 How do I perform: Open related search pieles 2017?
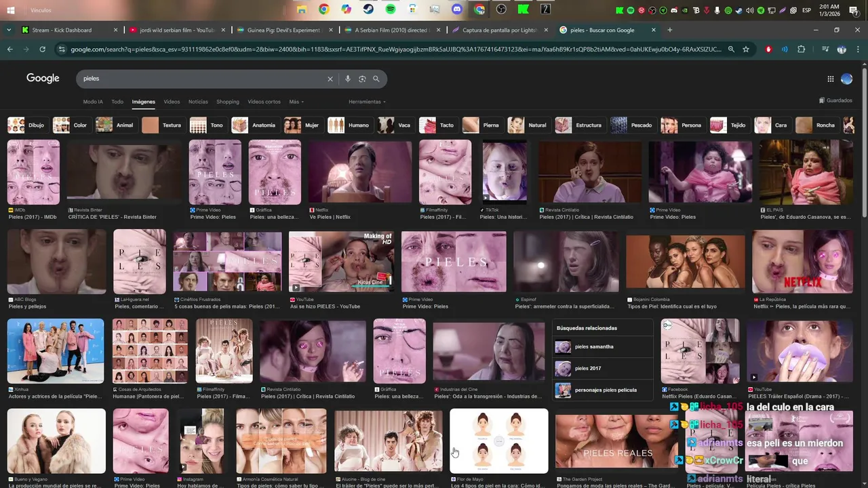pos(604,369)
